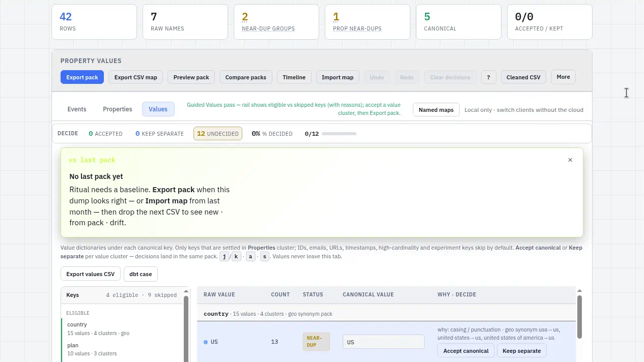This screenshot has height=362, width=644.
Task: Click the Keys list scrollbar
Action: (x=186, y=328)
